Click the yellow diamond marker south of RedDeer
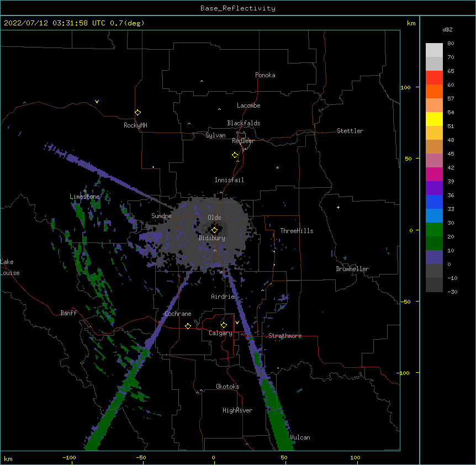 click(x=235, y=155)
